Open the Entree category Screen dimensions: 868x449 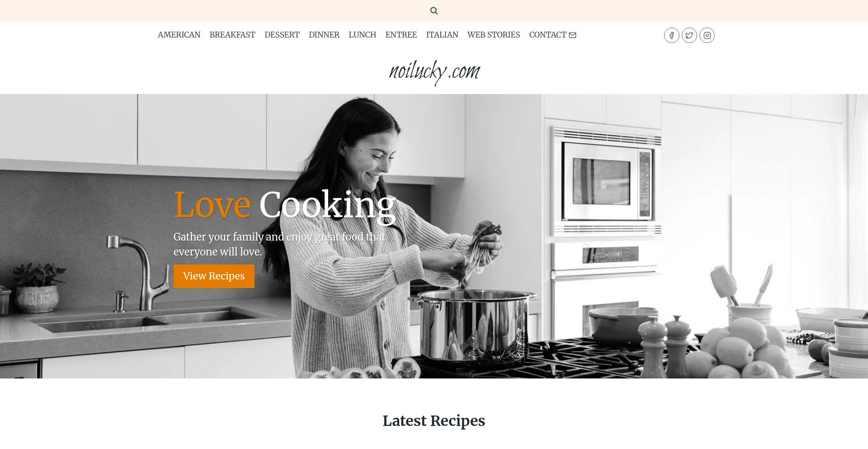click(x=401, y=35)
